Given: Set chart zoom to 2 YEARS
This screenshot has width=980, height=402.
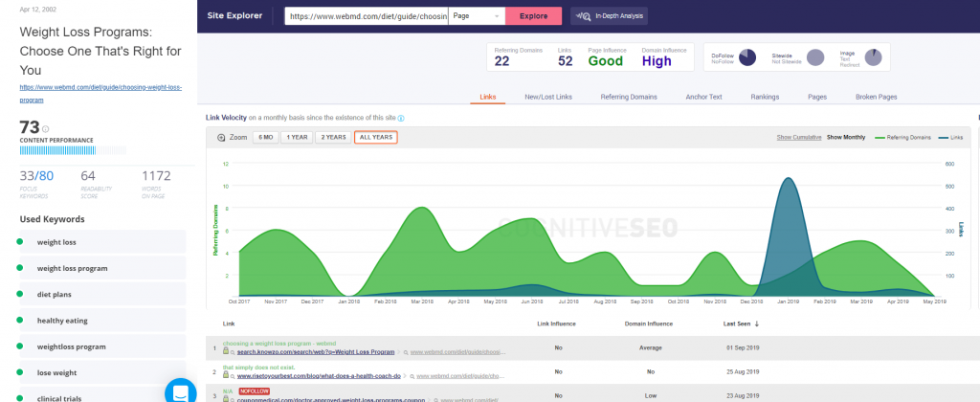Looking at the screenshot, I should coord(333,138).
